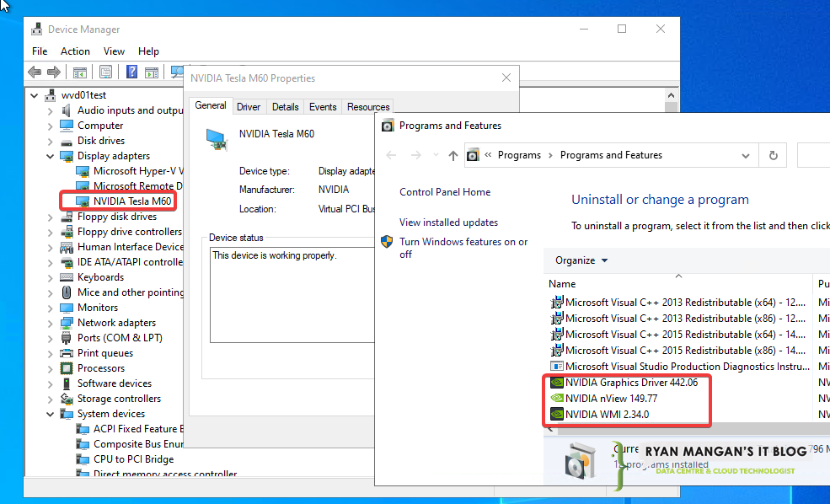The height and width of the screenshot is (504, 830).
Task: Open the recent locations dropdown arrow
Action: (436, 155)
